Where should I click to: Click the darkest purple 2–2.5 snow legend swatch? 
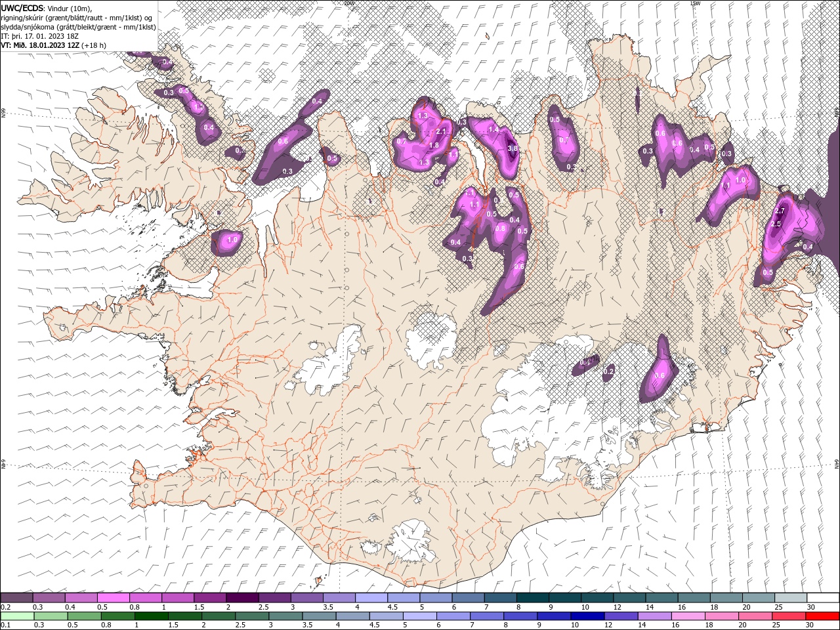[x=241, y=598]
